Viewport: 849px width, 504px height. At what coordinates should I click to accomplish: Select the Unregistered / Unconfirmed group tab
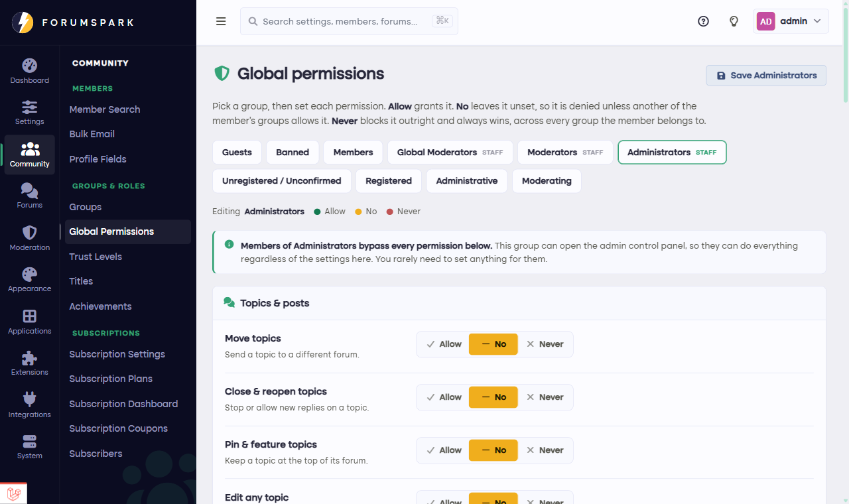(282, 181)
